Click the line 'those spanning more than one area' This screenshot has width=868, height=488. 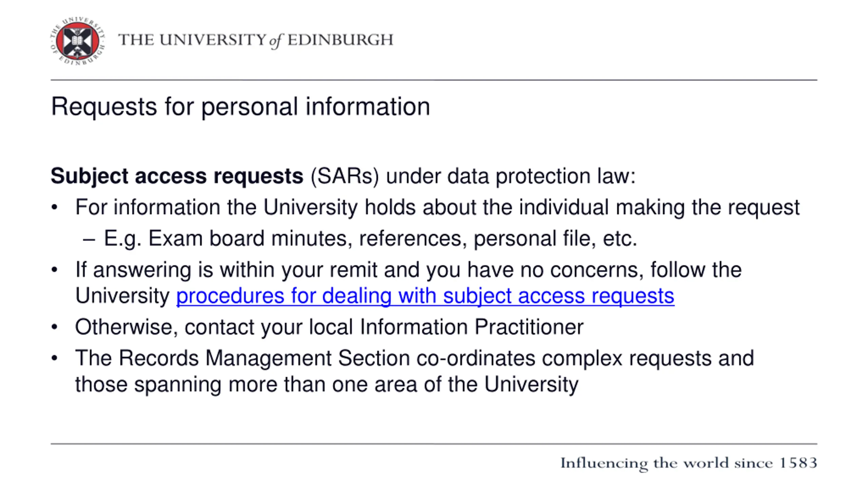point(327,385)
